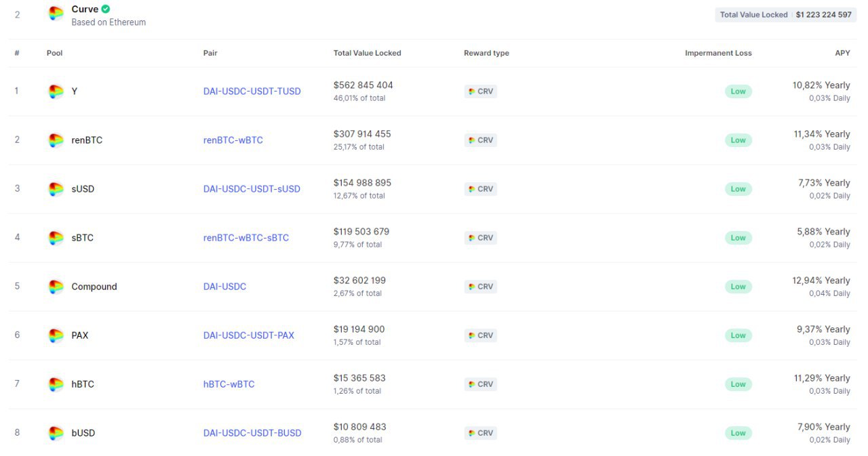Screen dimensions: 868x456
Task: Click the Low badge in the PAX row
Action: point(738,335)
